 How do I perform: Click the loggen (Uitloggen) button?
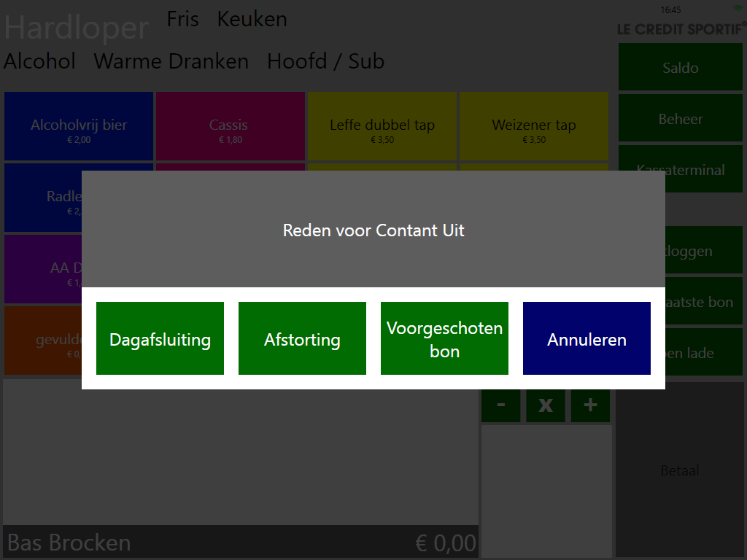[x=704, y=250]
